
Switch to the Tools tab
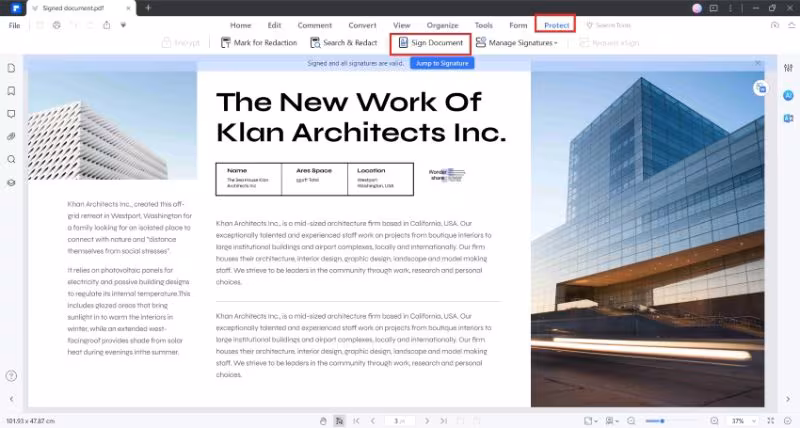(x=484, y=25)
